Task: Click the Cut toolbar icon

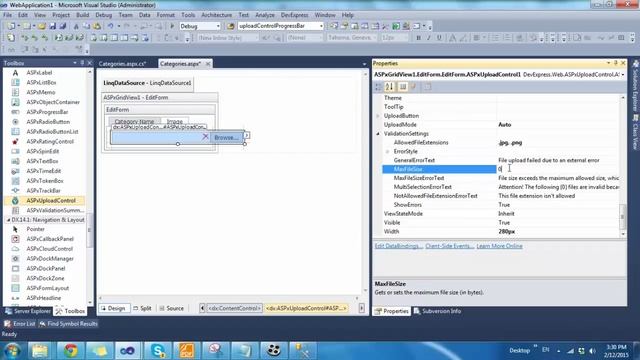Action: pos(76,26)
